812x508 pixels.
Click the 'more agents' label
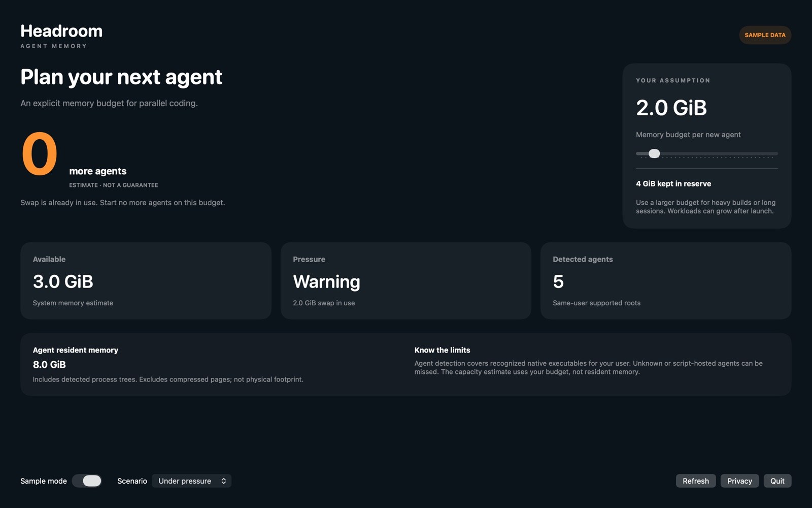98,171
